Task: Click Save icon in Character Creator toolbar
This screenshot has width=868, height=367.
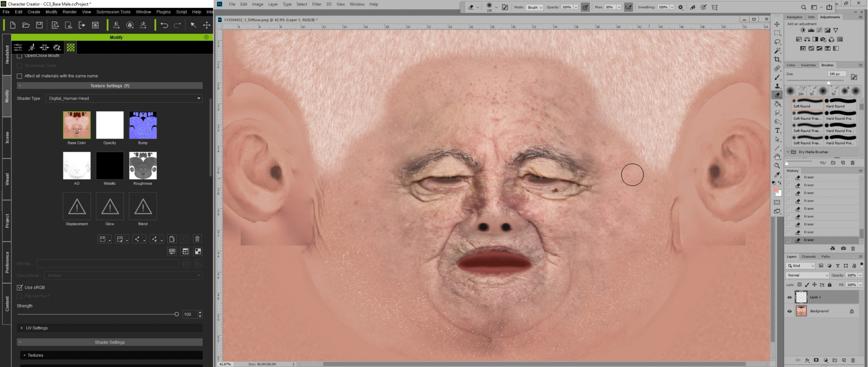Action: [x=39, y=25]
